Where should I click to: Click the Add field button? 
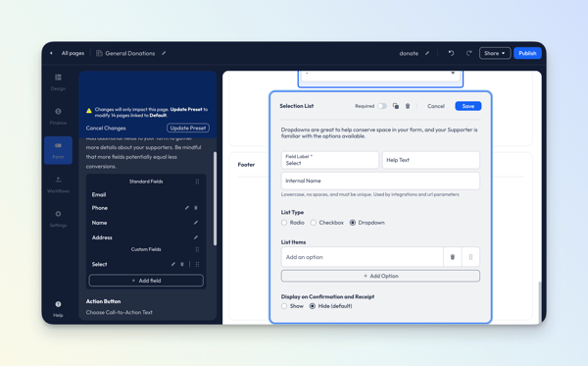tap(146, 281)
